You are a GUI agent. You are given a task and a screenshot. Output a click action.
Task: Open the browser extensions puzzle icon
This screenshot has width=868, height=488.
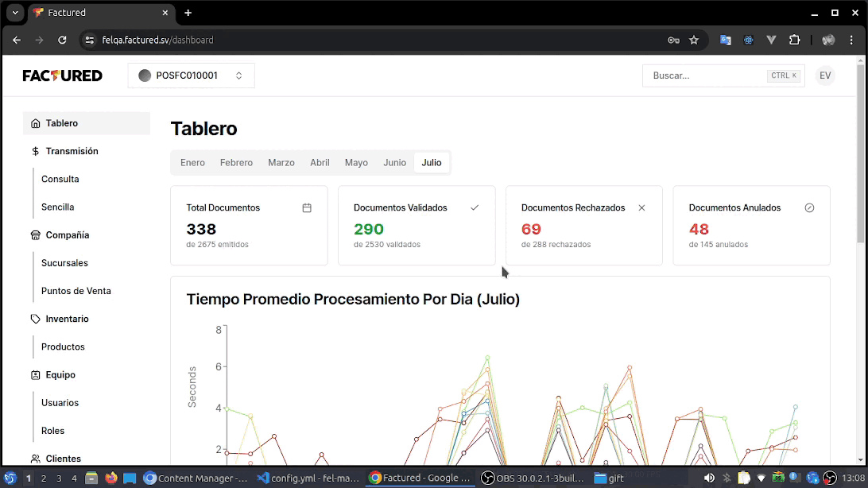(x=794, y=40)
